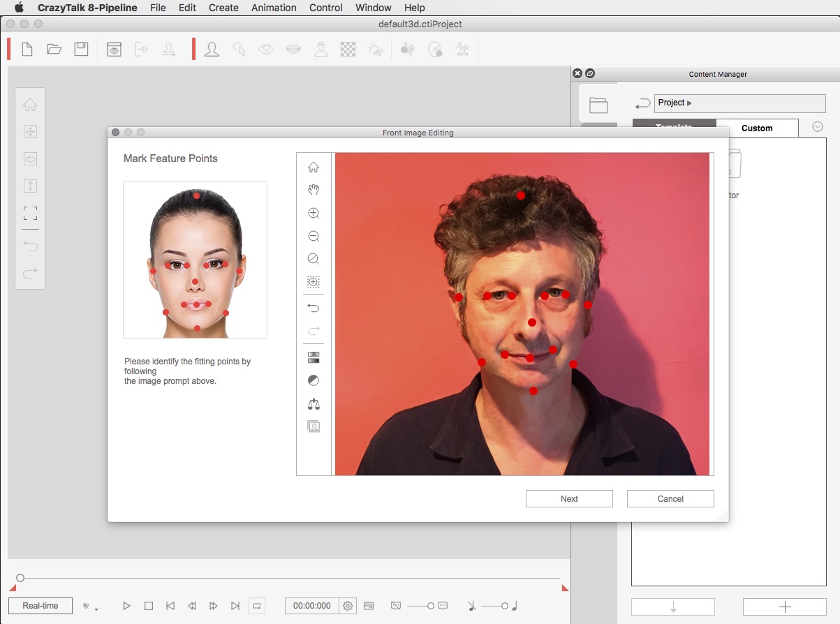
Task: Click the Next button
Action: 569,498
